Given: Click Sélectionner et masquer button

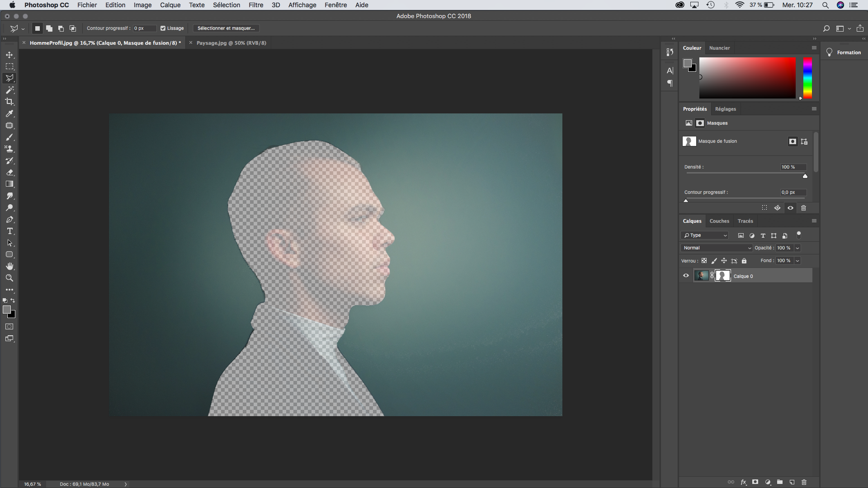Looking at the screenshot, I should [226, 28].
